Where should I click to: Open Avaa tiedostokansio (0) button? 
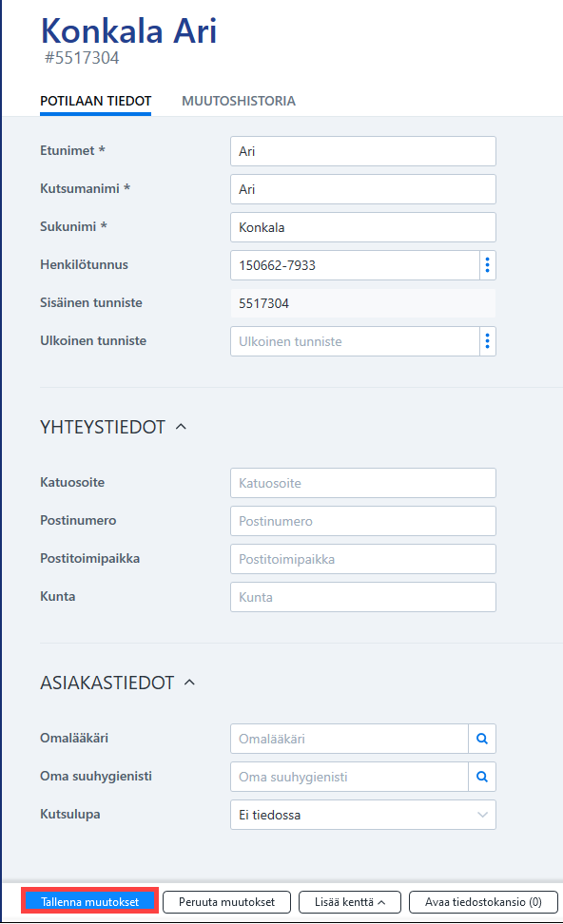tap(483, 901)
